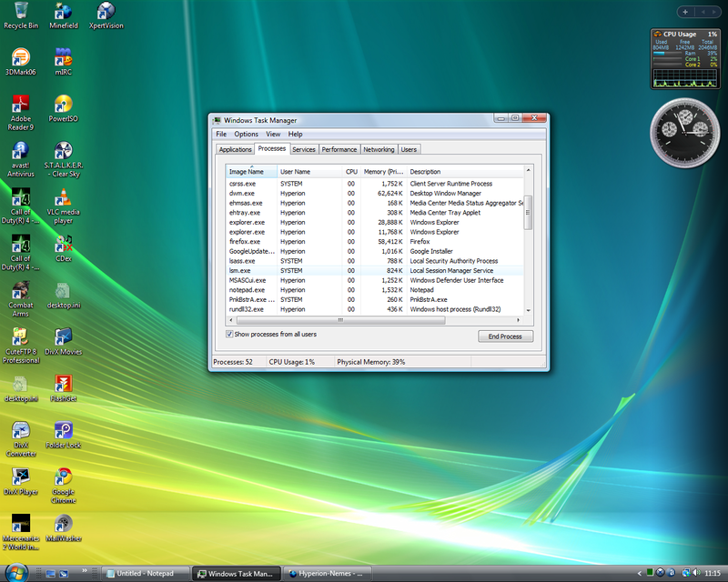This screenshot has width=728, height=582.
Task: Toggle Show processes from all users
Action: [x=229, y=334]
